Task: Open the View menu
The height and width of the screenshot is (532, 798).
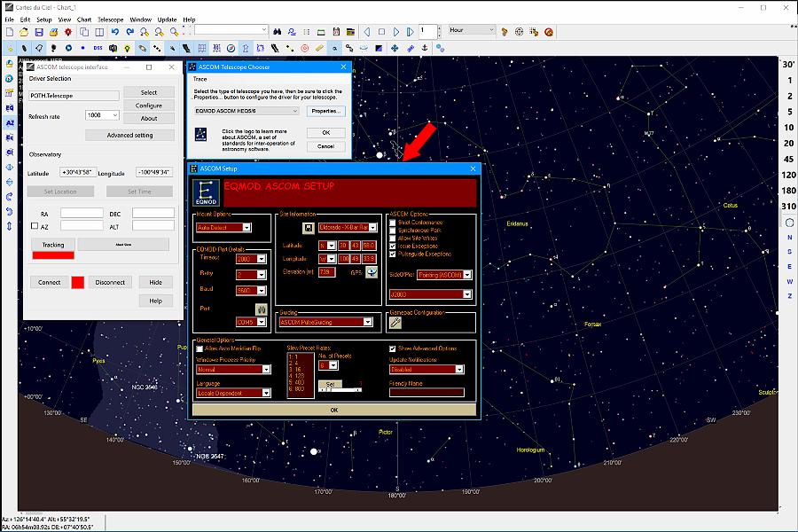Action: [x=65, y=20]
